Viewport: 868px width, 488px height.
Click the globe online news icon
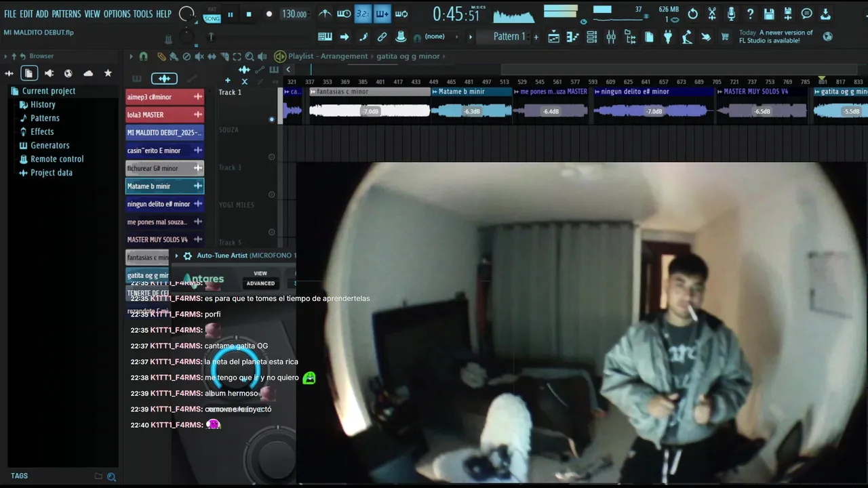[827, 37]
